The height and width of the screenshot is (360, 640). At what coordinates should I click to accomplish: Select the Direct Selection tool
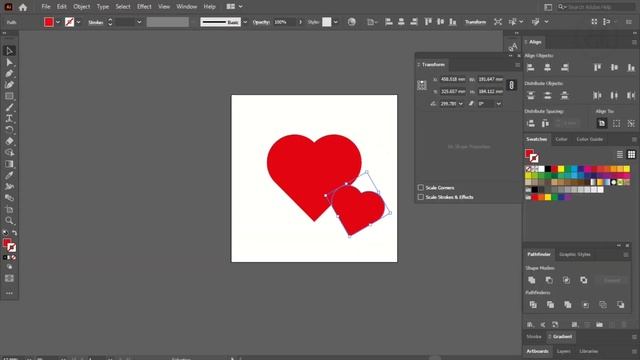pos(9,62)
